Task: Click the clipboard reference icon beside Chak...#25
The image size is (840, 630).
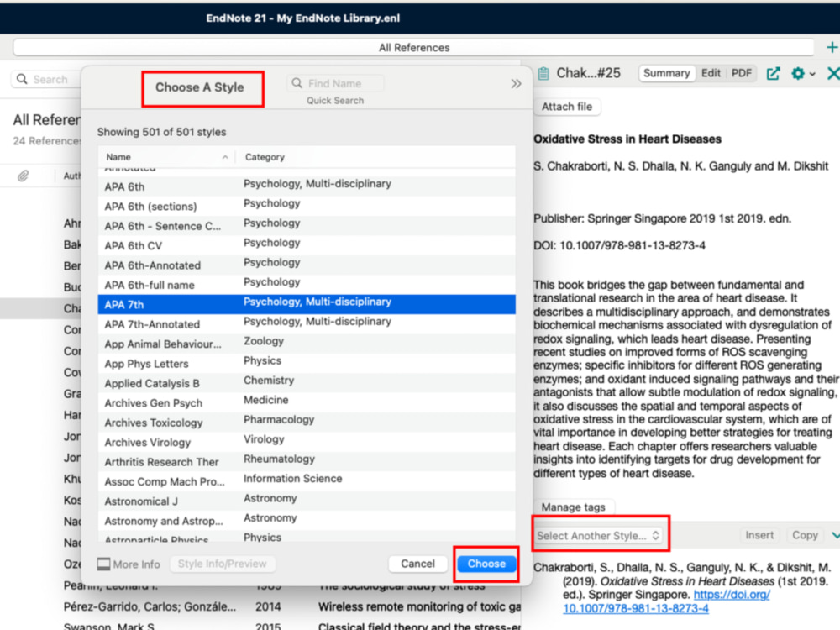Action: 543,73
